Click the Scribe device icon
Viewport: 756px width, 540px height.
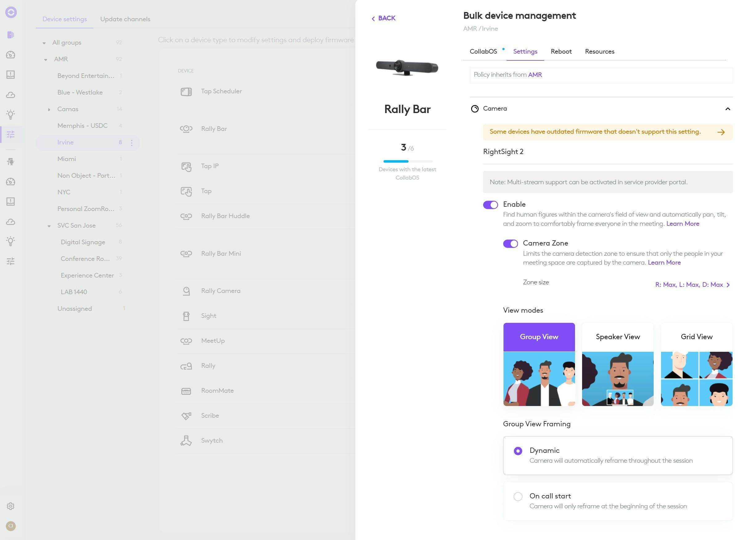coord(186,416)
